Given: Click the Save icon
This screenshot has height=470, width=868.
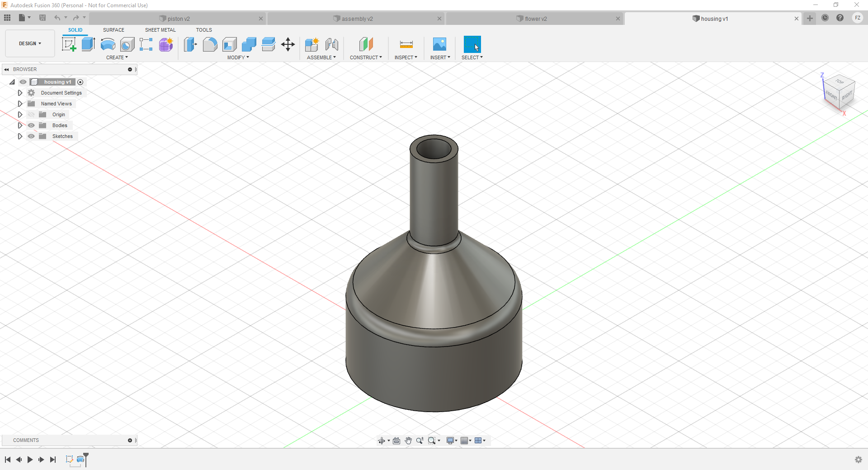Looking at the screenshot, I should coord(42,18).
